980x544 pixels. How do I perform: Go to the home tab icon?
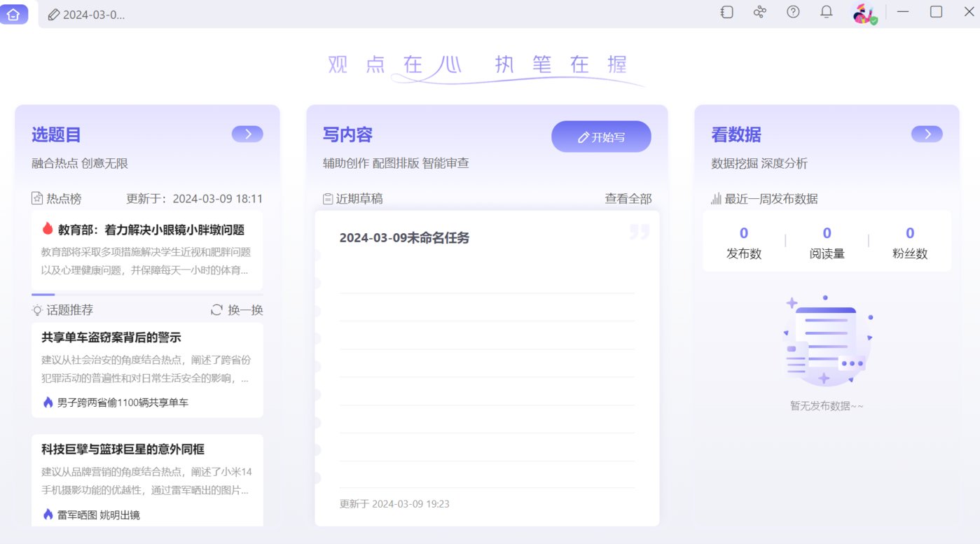pyautogui.click(x=13, y=13)
